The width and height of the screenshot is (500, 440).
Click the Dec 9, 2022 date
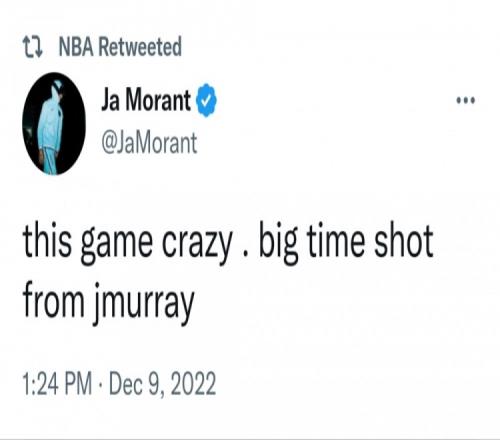(x=162, y=384)
